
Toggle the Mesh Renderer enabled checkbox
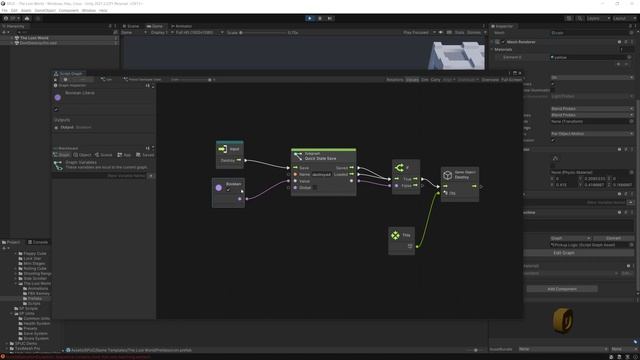tap(503, 42)
